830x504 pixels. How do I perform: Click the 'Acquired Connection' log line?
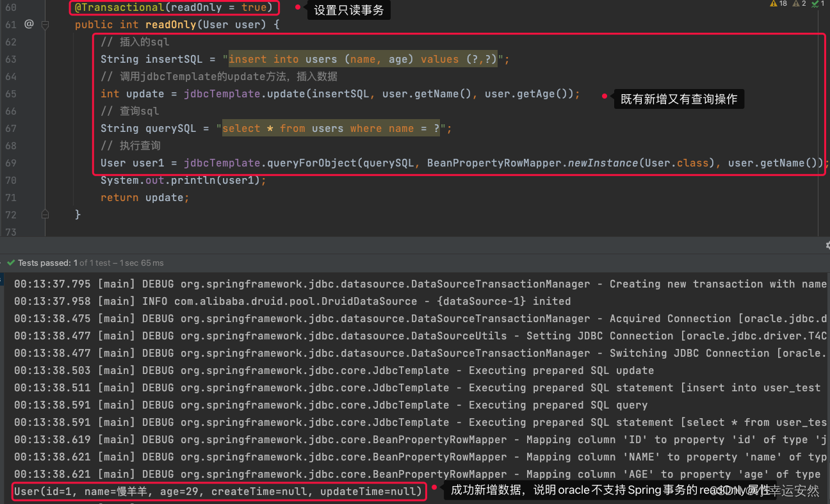(420, 318)
